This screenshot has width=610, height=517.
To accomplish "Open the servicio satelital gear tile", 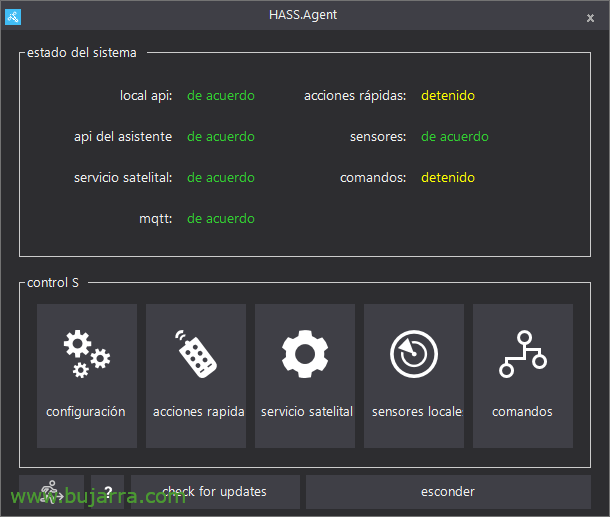I will tap(305, 376).
